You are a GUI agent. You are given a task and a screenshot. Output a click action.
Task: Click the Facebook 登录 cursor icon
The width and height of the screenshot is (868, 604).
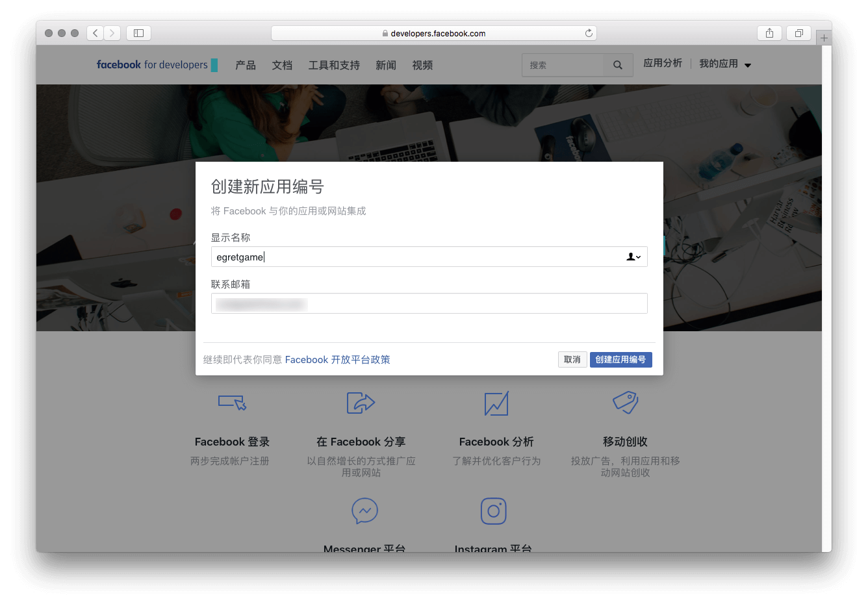[x=232, y=402]
